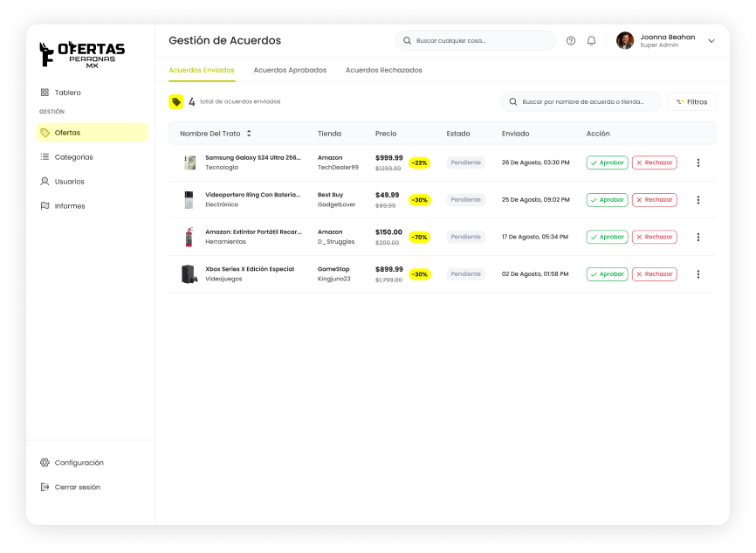Click the Usuarios person icon
Viewport: 756px width, 553px height.
point(44,181)
